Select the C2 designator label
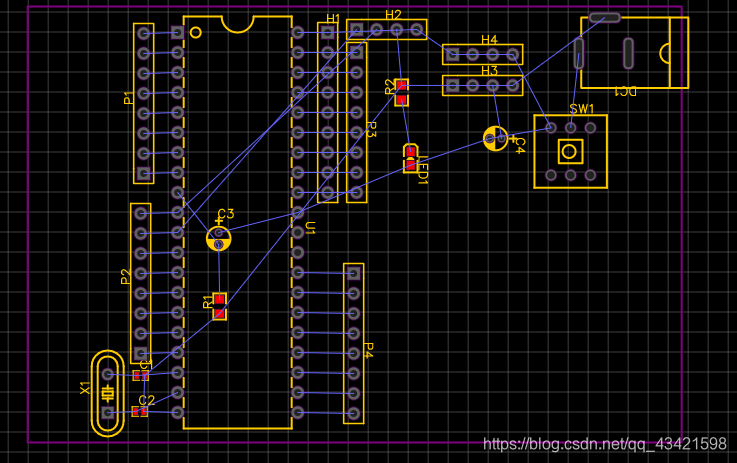737x463 pixels. click(x=147, y=400)
